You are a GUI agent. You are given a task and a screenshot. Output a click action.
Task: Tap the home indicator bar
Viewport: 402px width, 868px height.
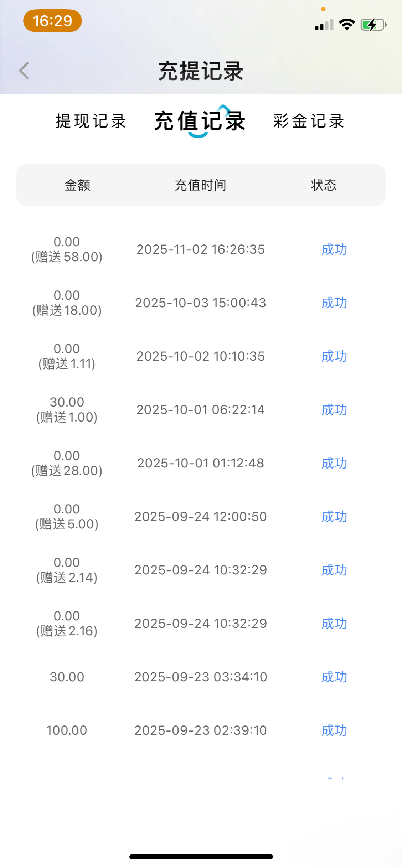(x=201, y=857)
